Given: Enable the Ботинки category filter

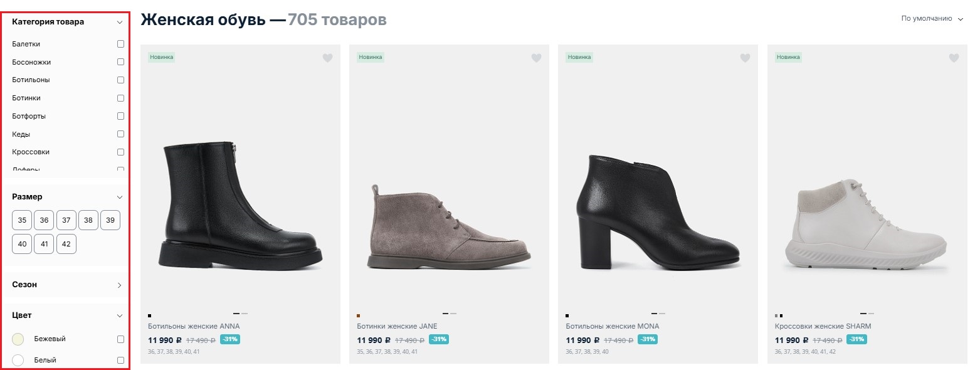Looking at the screenshot, I should [x=120, y=98].
